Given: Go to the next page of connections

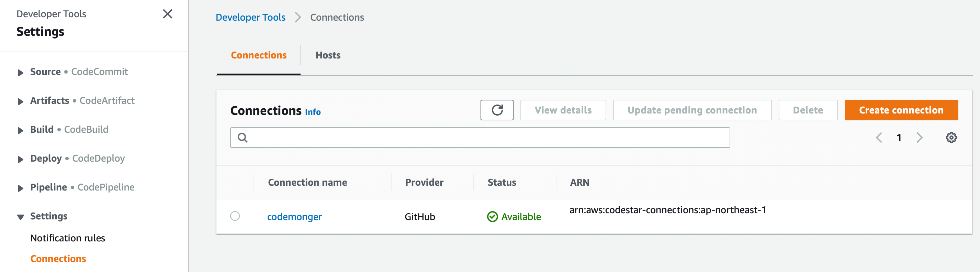Looking at the screenshot, I should point(920,138).
